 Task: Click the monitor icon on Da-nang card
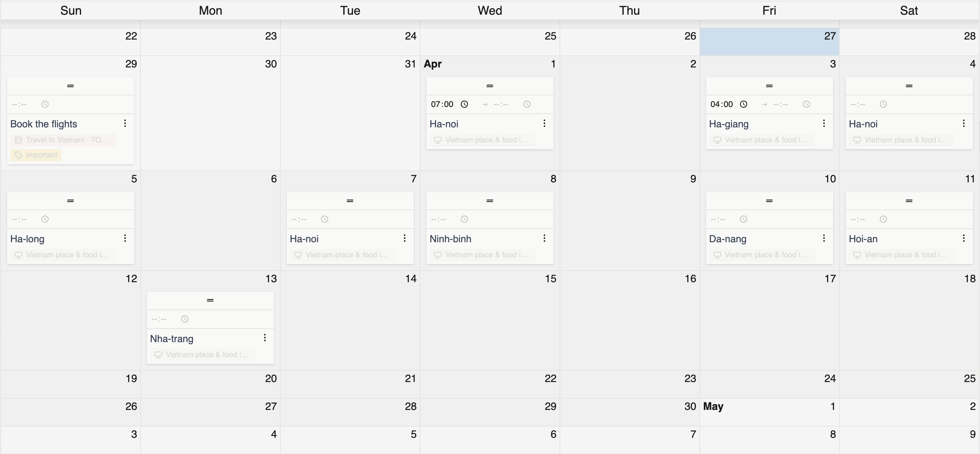pyautogui.click(x=717, y=255)
